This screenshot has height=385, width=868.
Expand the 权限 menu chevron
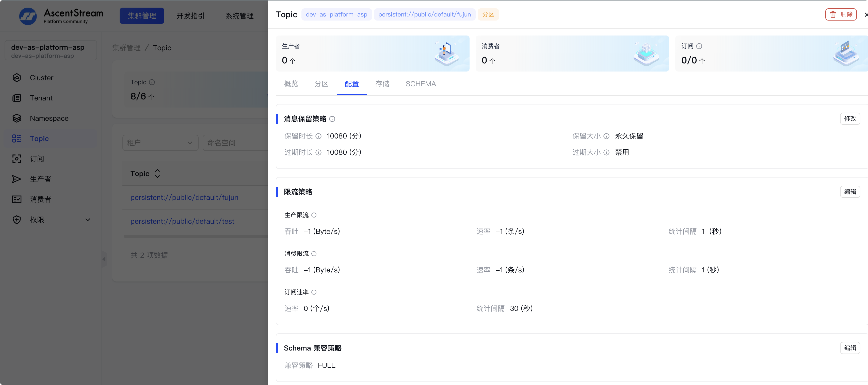click(x=88, y=220)
